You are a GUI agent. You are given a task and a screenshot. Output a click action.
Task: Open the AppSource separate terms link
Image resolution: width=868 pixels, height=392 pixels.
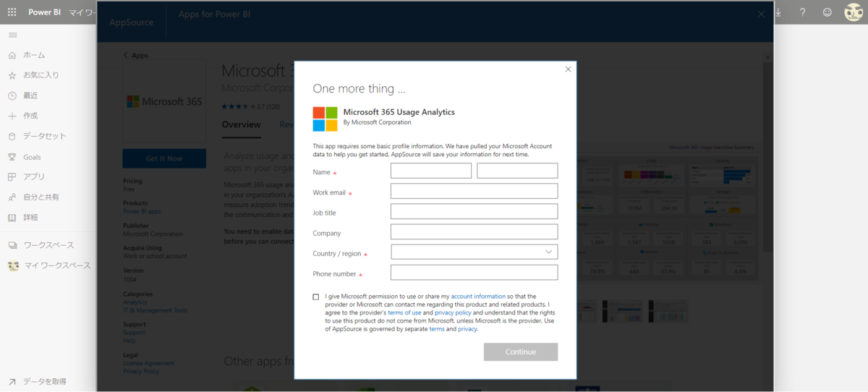pos(437,329)
